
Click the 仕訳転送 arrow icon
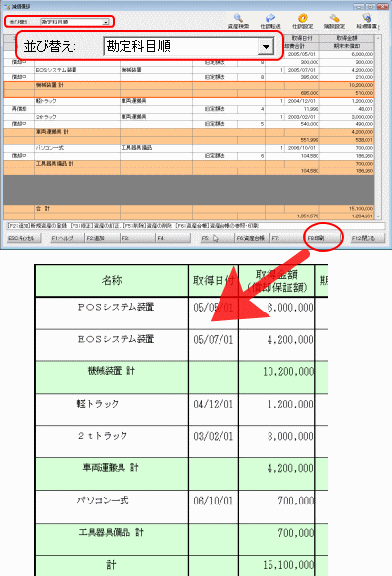pos(270,22)
